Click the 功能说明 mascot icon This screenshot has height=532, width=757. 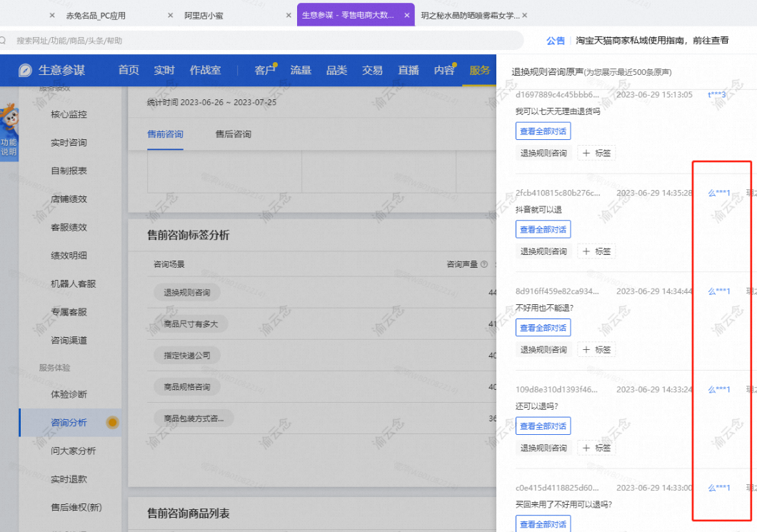(9, 132)
